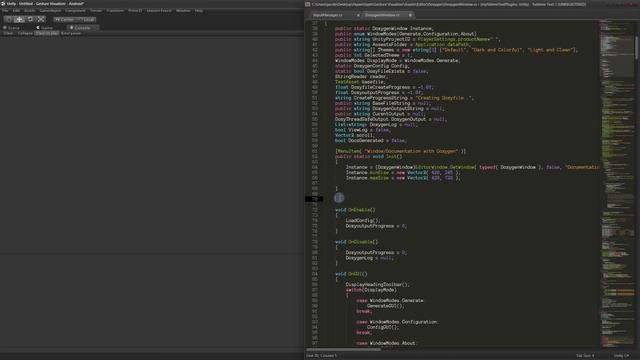Click 'case WindowModes.Configuration:' code line
Screen dimensions: 640x360
pos(397,322)
